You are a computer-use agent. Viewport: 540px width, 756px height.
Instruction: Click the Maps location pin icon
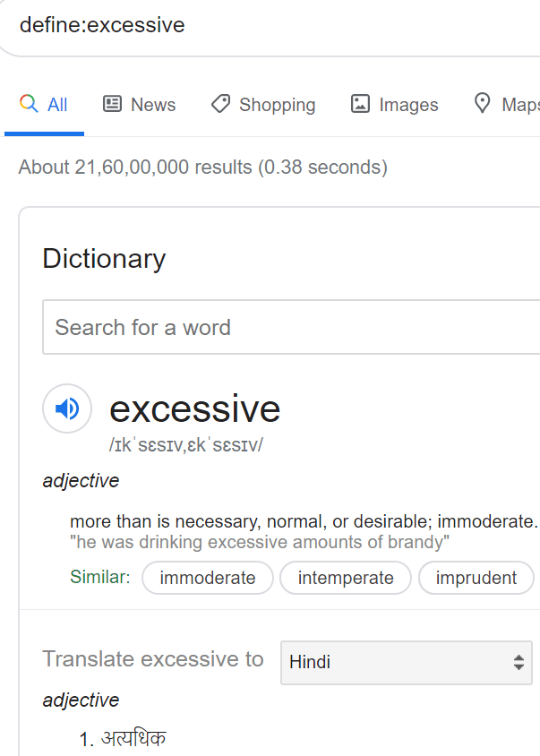(x=483, y=104)
